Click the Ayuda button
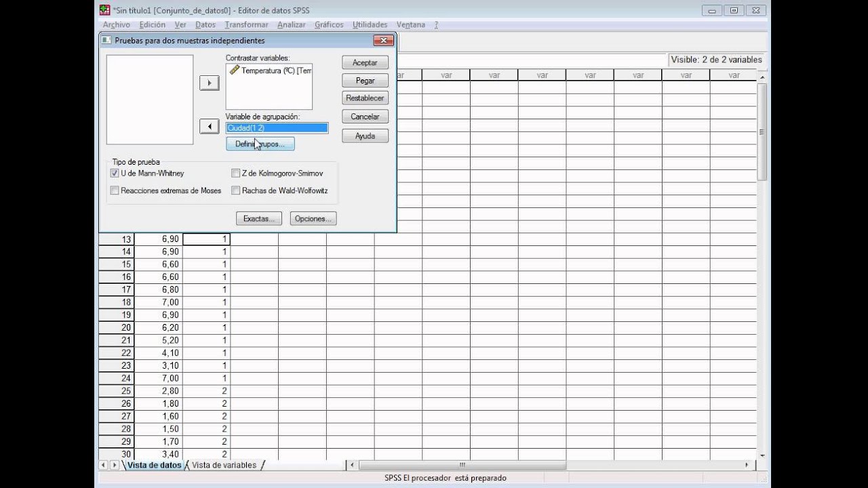This screenshot has width=868, height=488. (x=365, y=136)
